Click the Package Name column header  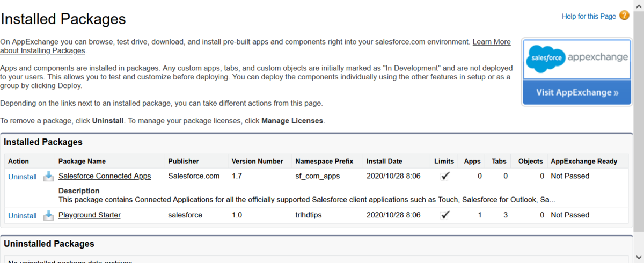(x=82, y=161)
